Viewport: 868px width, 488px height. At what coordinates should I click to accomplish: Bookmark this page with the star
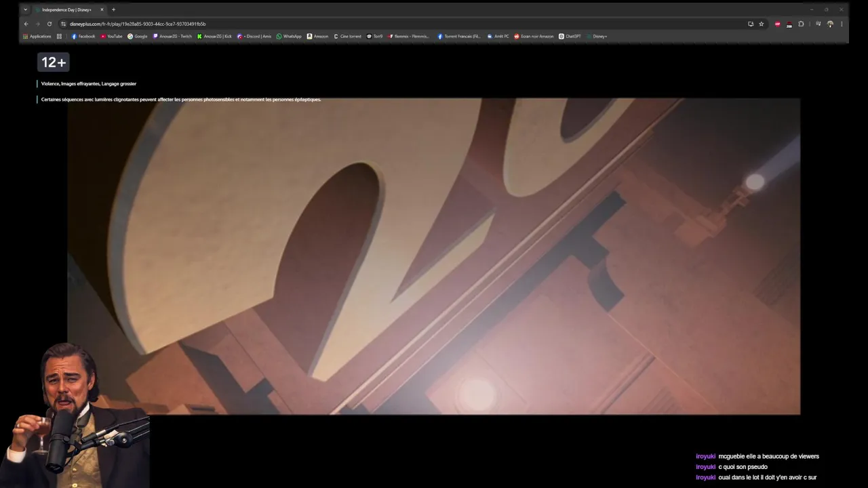[x=762, y=24]
